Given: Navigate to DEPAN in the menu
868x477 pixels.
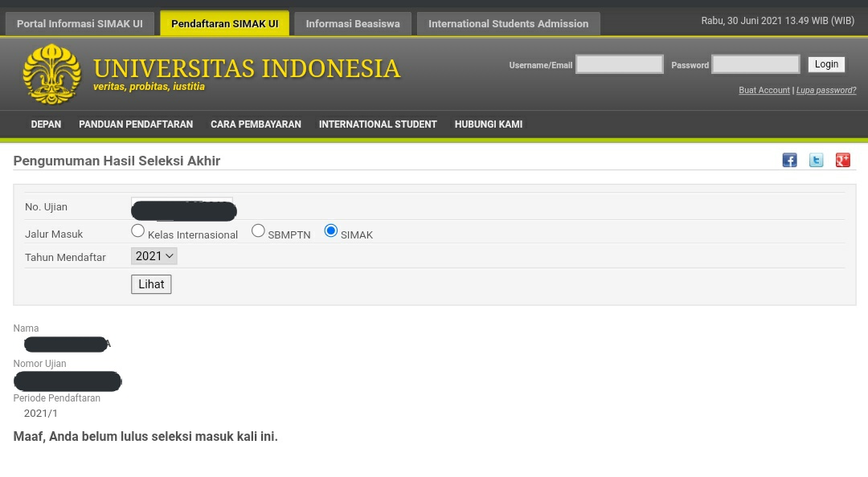Looking at the screenshot, I should point(46,124).
